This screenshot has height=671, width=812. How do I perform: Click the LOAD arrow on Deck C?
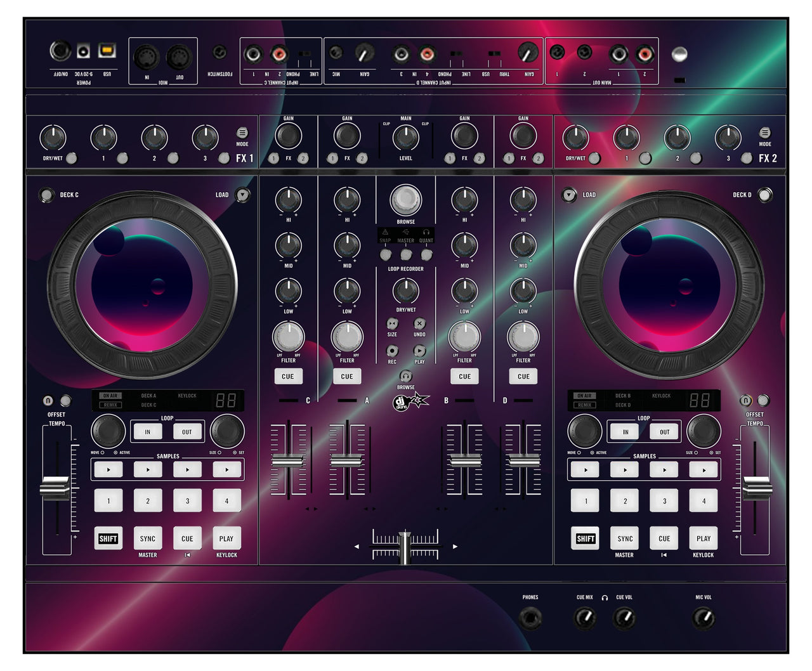click(x=242, y=195)
